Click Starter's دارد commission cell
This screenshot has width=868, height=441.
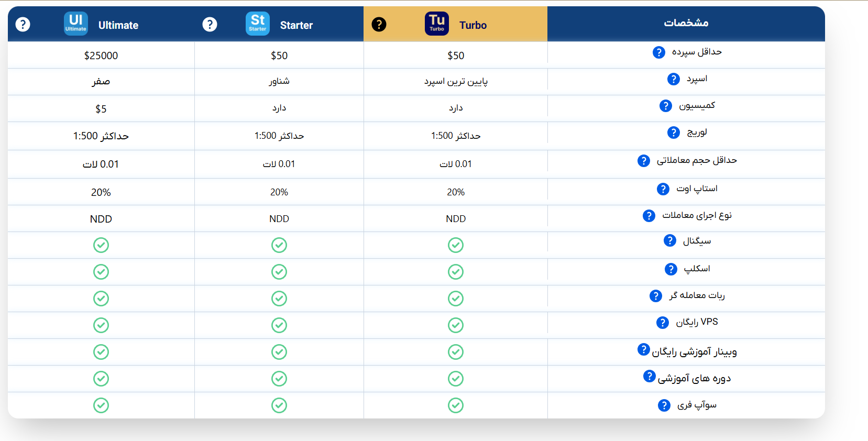pyautogui.click(x=279, y=108)
